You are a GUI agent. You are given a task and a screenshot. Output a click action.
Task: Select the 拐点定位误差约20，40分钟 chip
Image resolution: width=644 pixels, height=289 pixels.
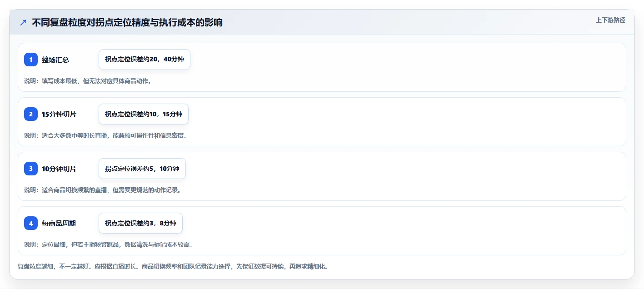click(145, 60)
